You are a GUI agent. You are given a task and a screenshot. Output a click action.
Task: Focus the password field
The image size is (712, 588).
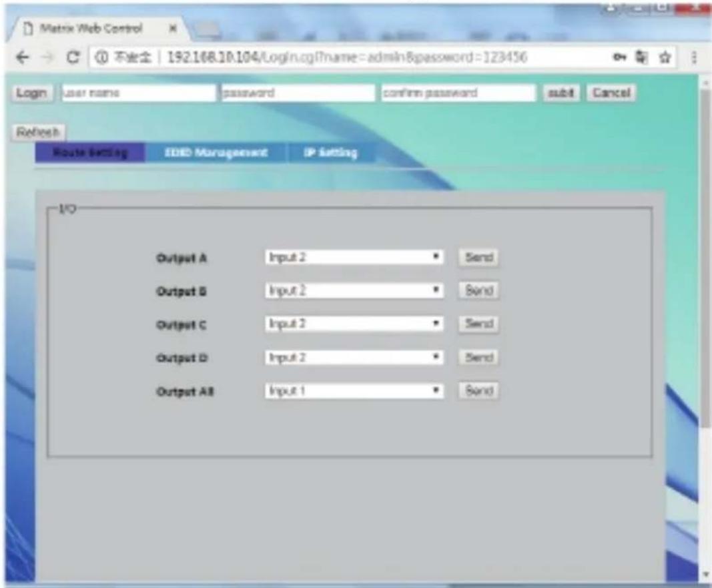(298, 93)
